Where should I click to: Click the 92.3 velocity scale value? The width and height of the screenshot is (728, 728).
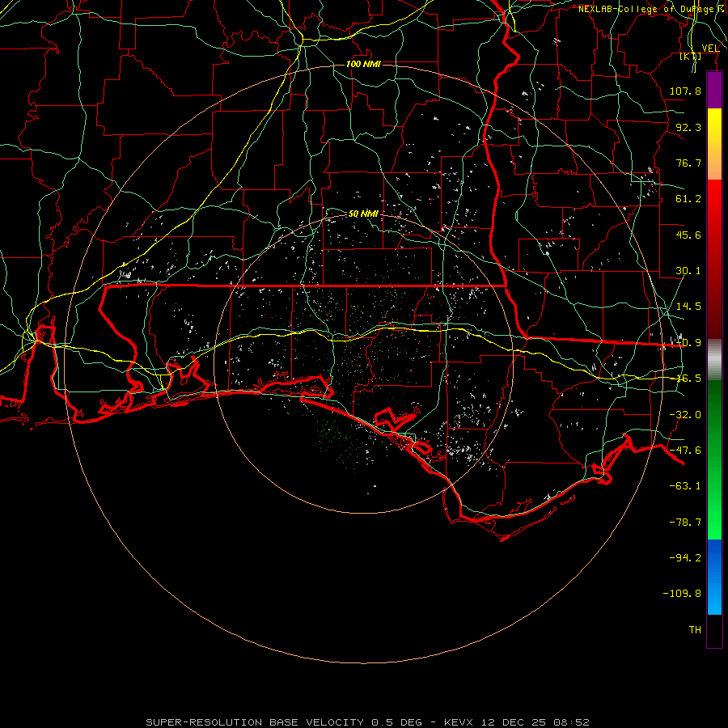(x=688, y=127)
